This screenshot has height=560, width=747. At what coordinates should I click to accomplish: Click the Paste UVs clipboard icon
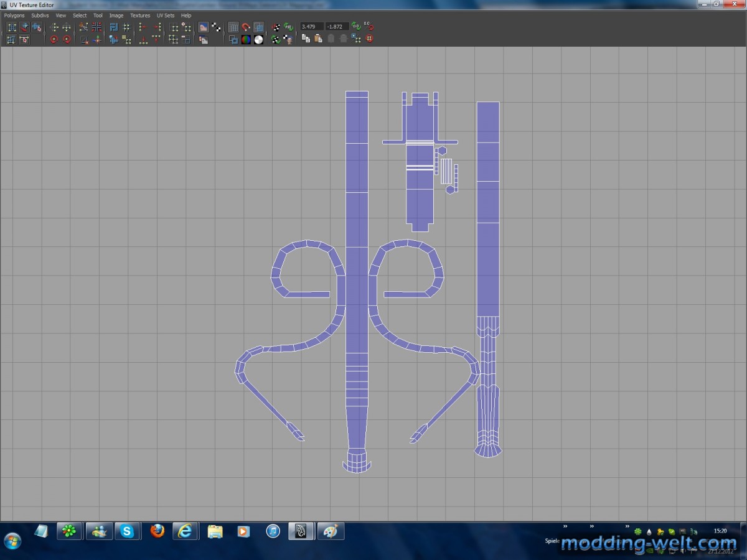click(x=318, y=39)
